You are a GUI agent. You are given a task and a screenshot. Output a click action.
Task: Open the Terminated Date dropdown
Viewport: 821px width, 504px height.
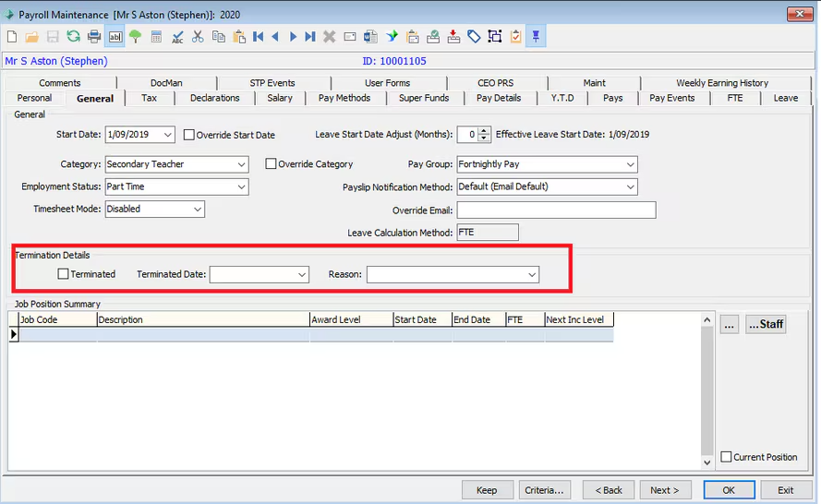302,275
